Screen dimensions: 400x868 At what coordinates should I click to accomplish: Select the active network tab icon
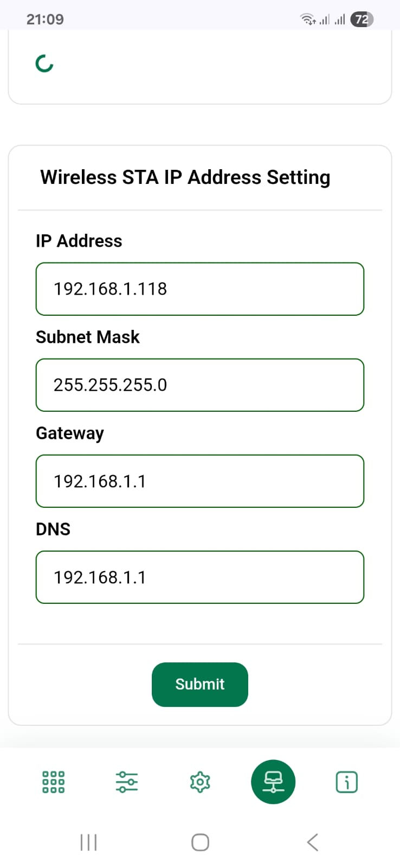[x=273, y=782]
